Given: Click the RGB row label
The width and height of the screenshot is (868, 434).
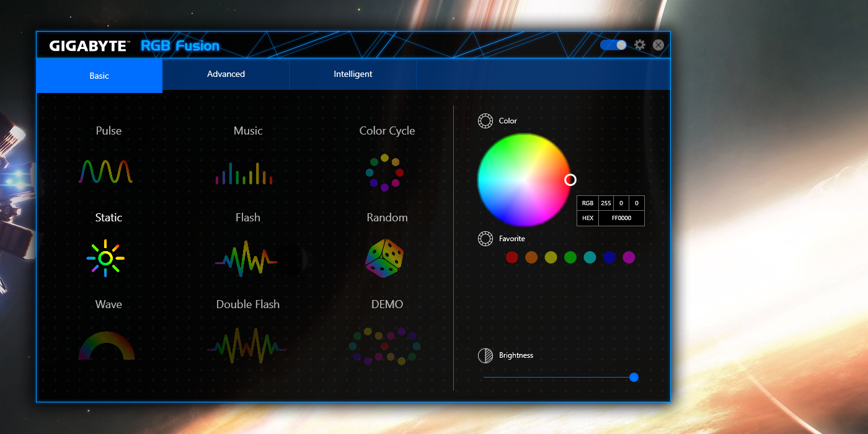Looking at the screenshot, I should tap(588, 203).
